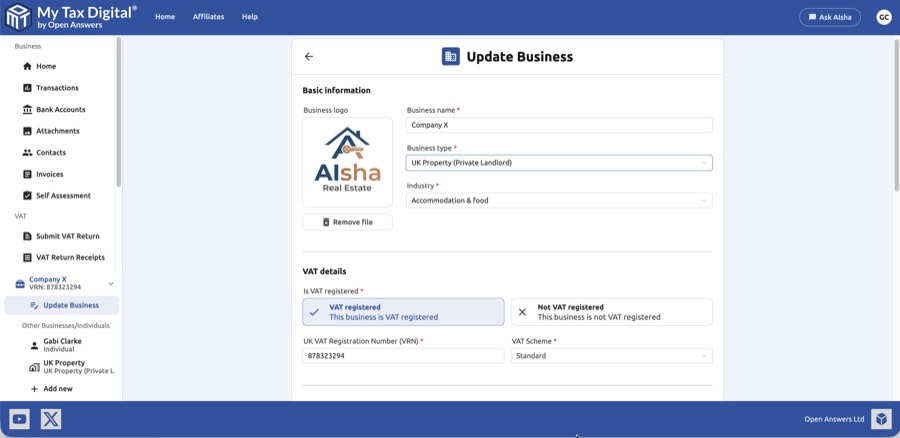Click the Open Answers Ltd footer text
The image size is (900, 438).
tap(834, 420)
